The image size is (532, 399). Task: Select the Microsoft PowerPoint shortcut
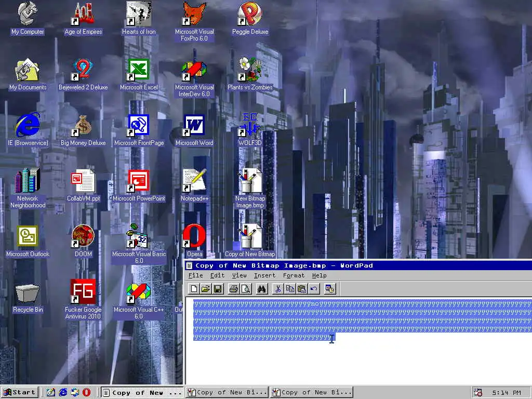point(139,185)
